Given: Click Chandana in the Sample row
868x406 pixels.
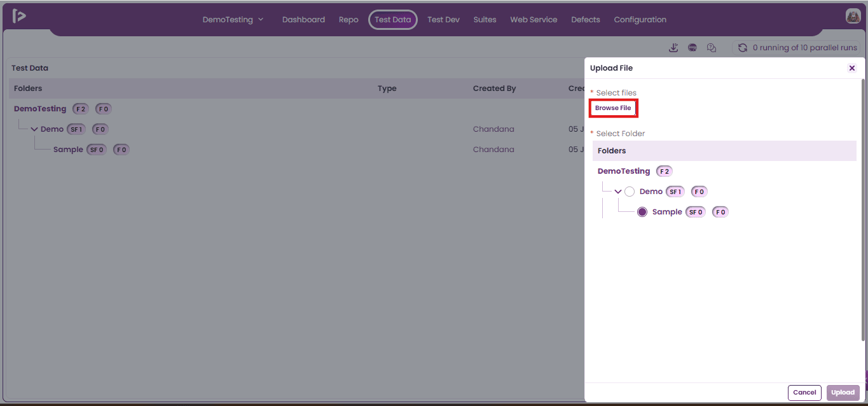Looking at the screenshot, I should 493,150.
